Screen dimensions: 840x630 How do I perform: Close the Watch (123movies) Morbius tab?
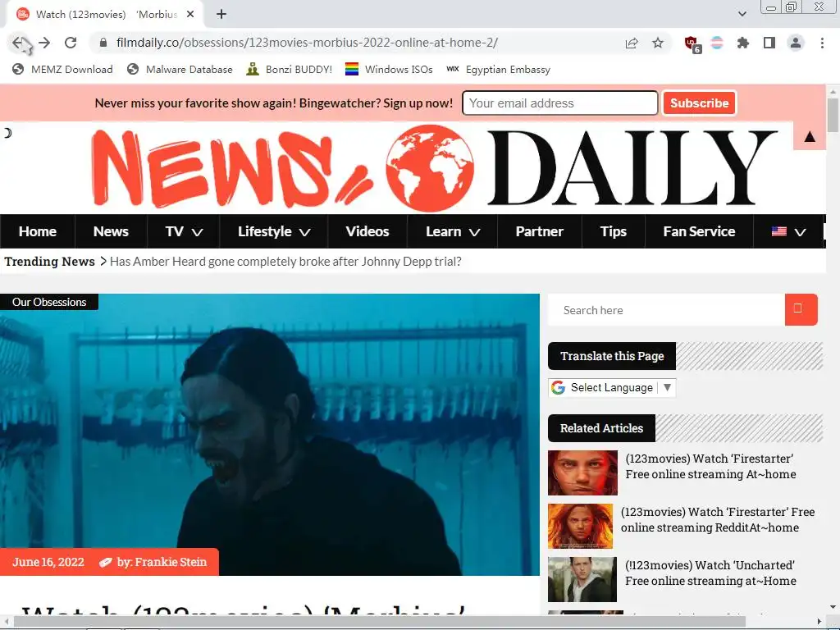[x=190, y=15]
